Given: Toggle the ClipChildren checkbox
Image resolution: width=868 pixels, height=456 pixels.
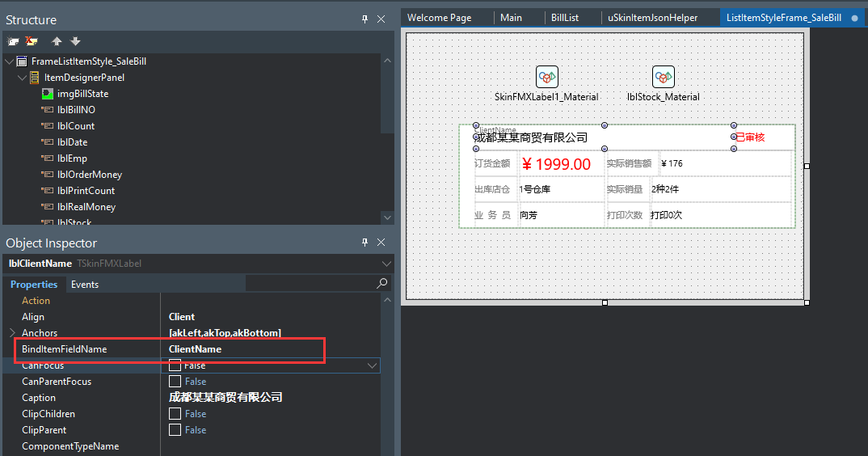Looking at the screenshot, I should tap(175, 413).
